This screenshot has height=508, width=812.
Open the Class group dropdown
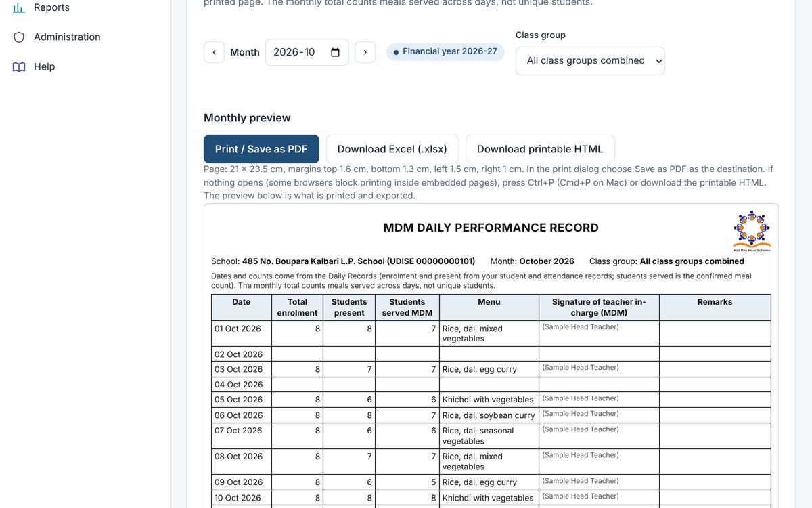590,60
